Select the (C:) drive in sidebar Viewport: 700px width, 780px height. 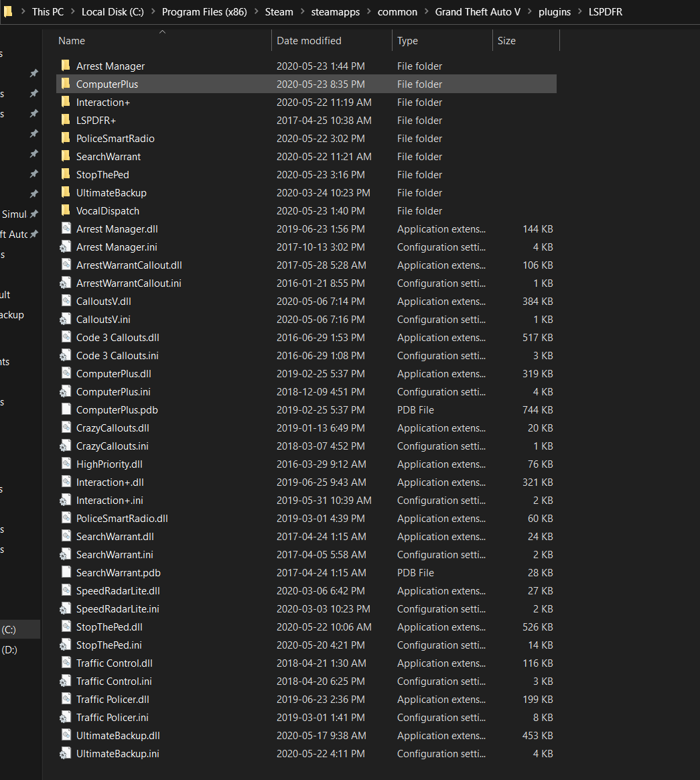coord(20,629)
